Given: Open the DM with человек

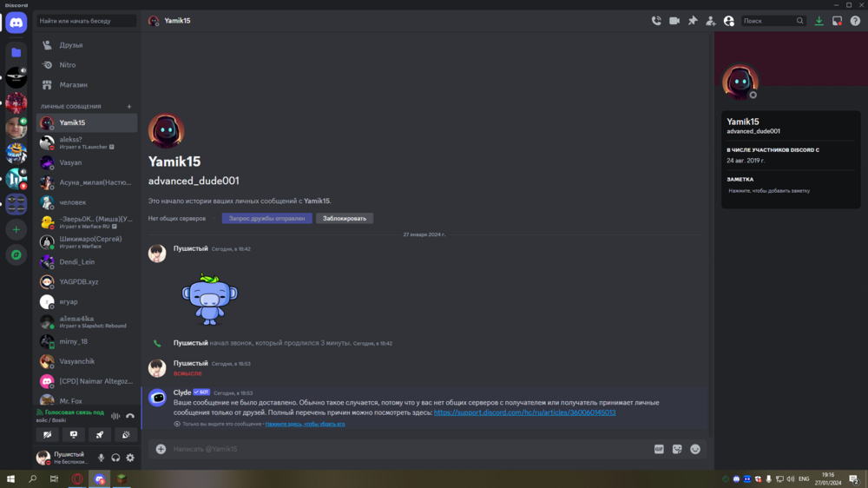Looking at the screenshot, I should [86, 202].
